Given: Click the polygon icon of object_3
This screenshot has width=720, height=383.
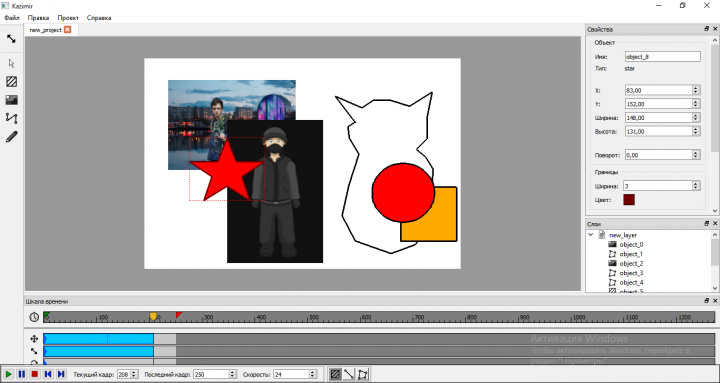Looking at the screenshot, I should tap(612, 273).
